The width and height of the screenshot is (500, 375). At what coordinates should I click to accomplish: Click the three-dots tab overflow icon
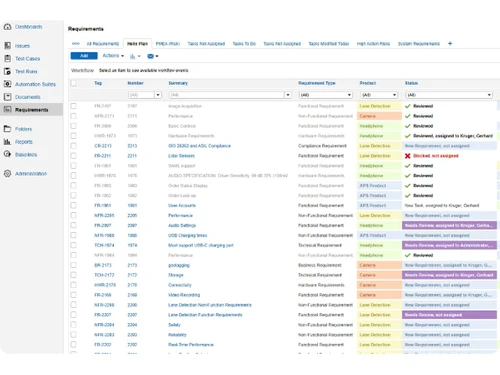(76, 43)
